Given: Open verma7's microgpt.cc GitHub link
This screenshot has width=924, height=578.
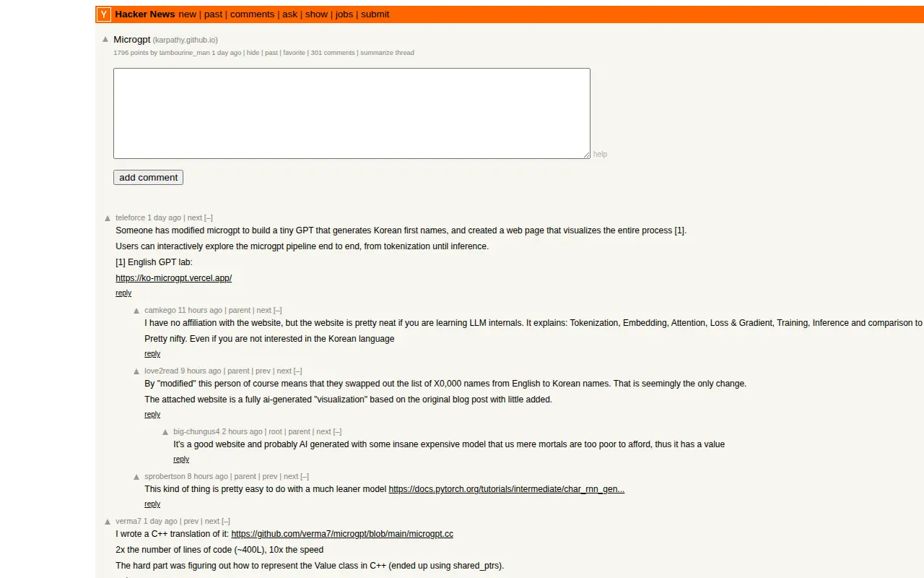Looking at the screenshot, I should (342, 534).
